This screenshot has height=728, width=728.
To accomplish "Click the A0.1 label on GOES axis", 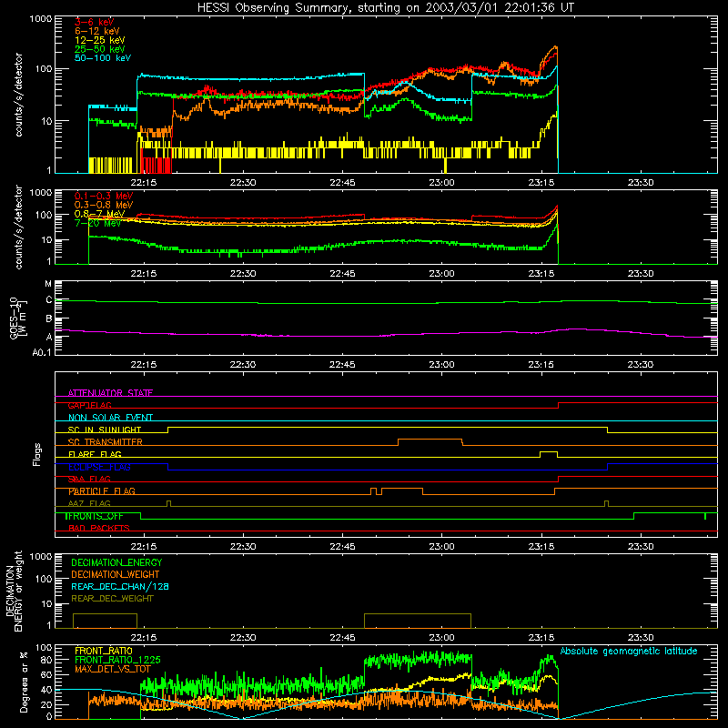I will coord(42,352).
